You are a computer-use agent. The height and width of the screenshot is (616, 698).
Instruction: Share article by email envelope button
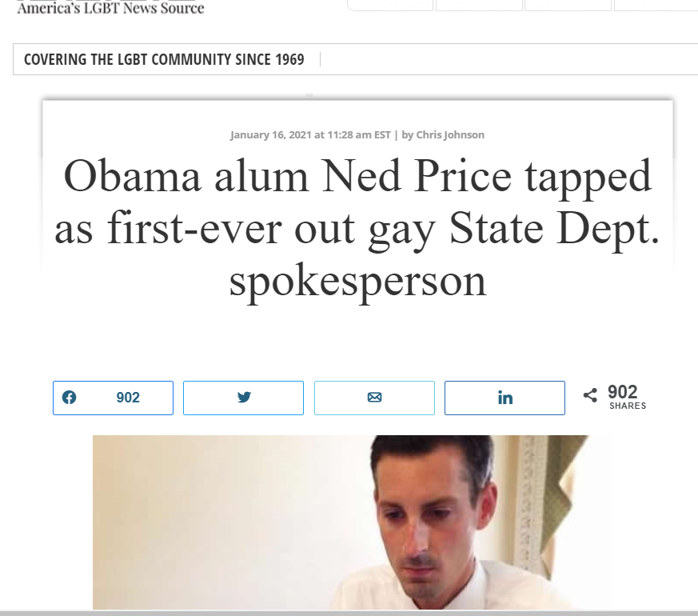[x=374, y=398]
